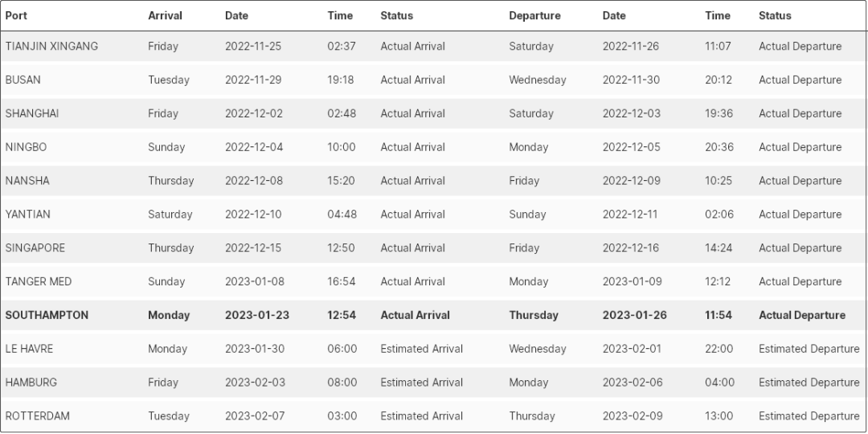Select the ROTTERDAM port cell
The width and height of the screenshot is (868, 434).
point(37,416)
